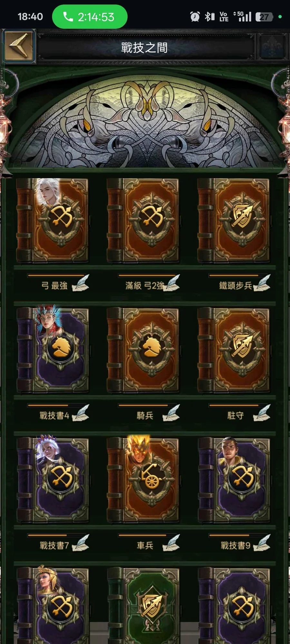Rename 弓 最強 with its quill icon

point(80,283)
